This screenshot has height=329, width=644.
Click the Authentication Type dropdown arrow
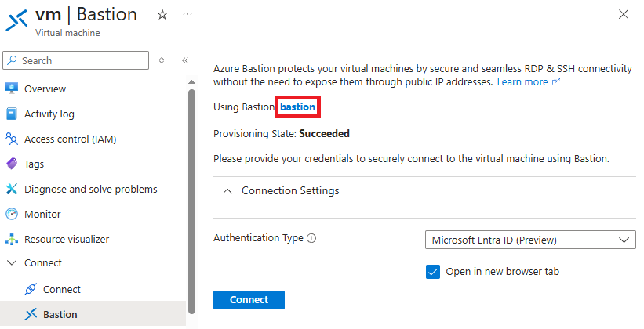click(624, 240)
